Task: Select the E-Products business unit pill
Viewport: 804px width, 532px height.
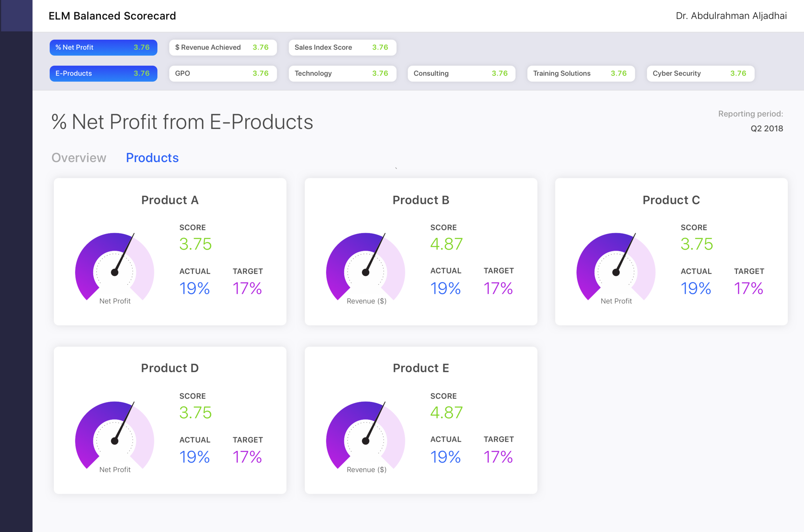Action: pos(103,73)
